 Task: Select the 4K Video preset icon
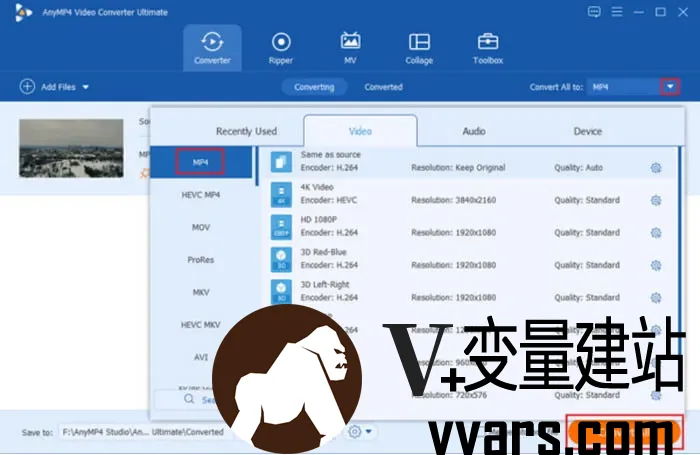pos(281,194)
